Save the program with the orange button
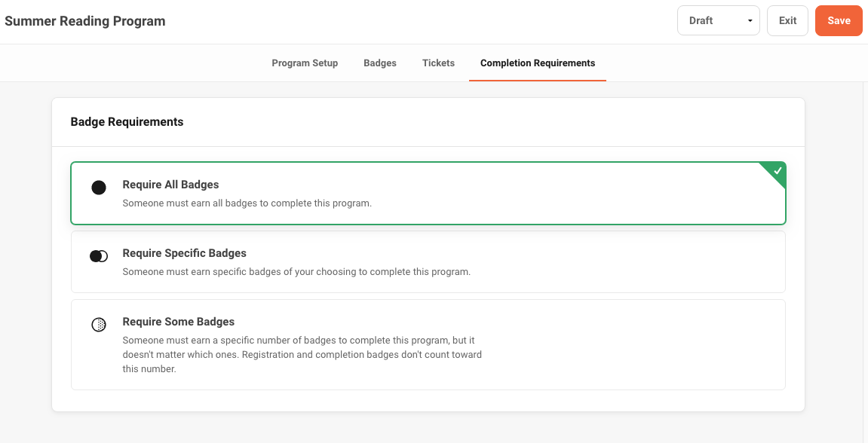This screenshot has width=868, height=443. pyautogui.click(x=839, y=20)
